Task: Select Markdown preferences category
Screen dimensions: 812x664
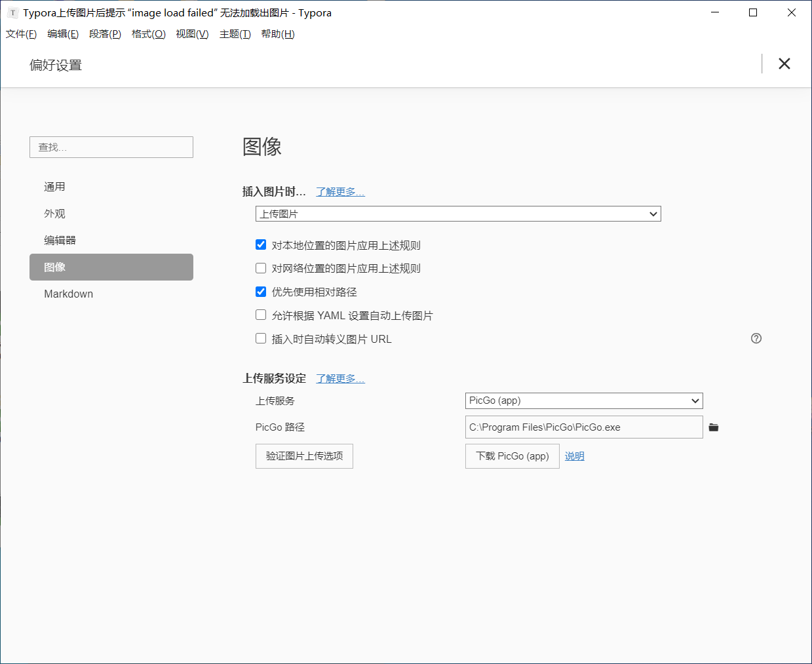Action: 111,294
